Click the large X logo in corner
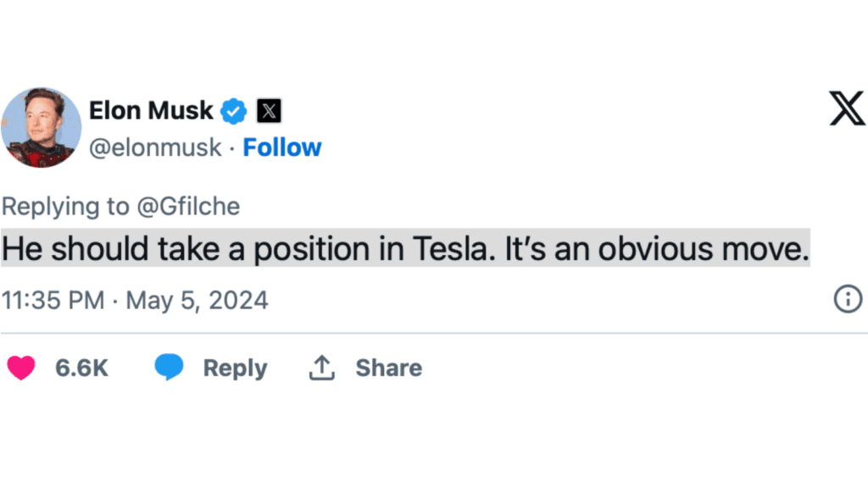The image size is (868, 488). pos(847,110)
